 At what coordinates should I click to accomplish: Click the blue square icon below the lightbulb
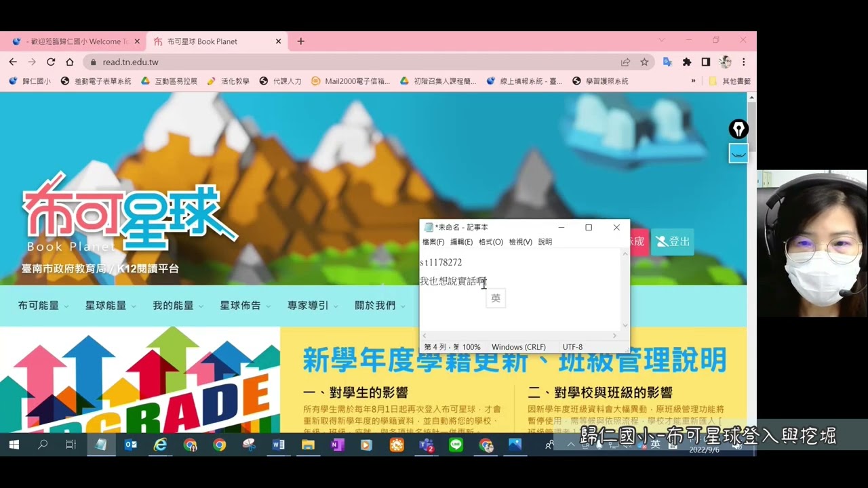(x=738, y=153)
